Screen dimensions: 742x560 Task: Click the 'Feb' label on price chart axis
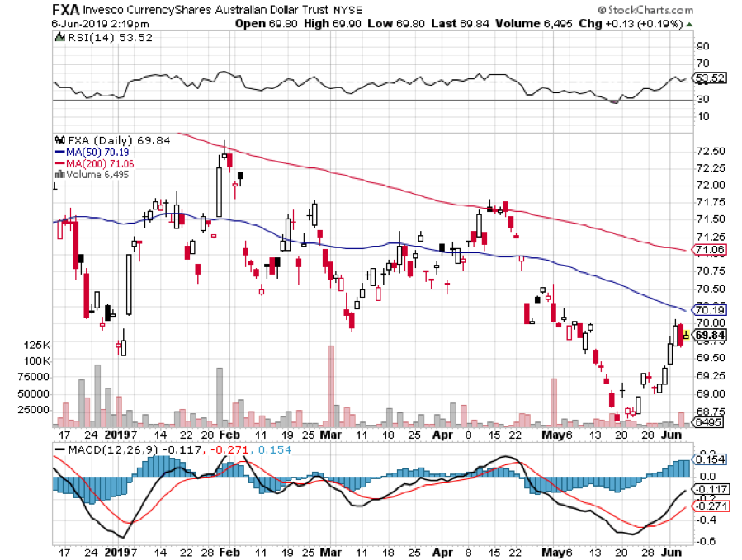229,435
